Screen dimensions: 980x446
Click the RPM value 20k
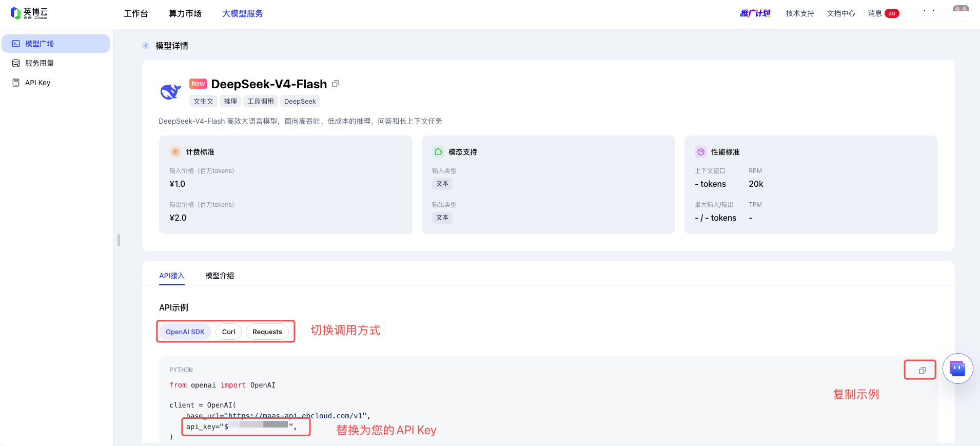756,184
